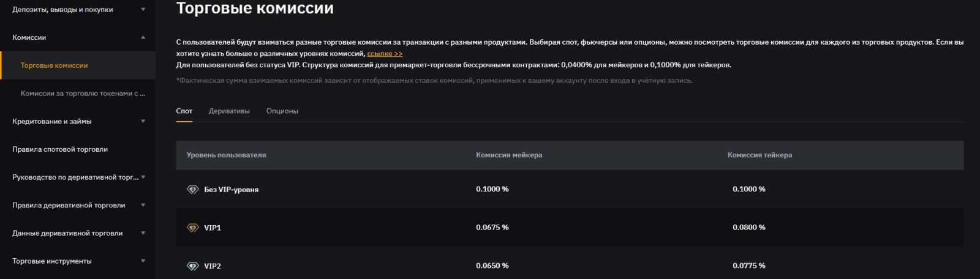This screenshot has width=980, height=279.
Task: Expand Данные деривативной торговли section
Action: pyautogui.click(x=143, y=233)
